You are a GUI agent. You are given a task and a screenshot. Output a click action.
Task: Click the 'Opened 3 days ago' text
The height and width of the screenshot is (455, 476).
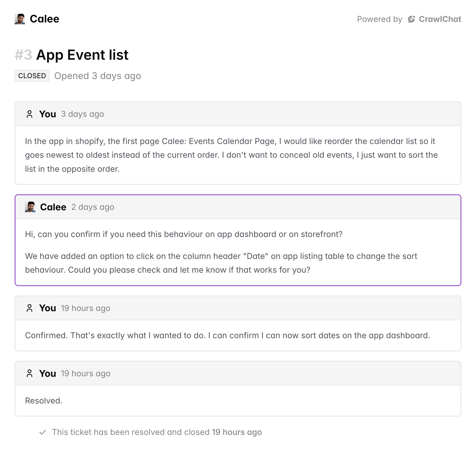(98, 76)
